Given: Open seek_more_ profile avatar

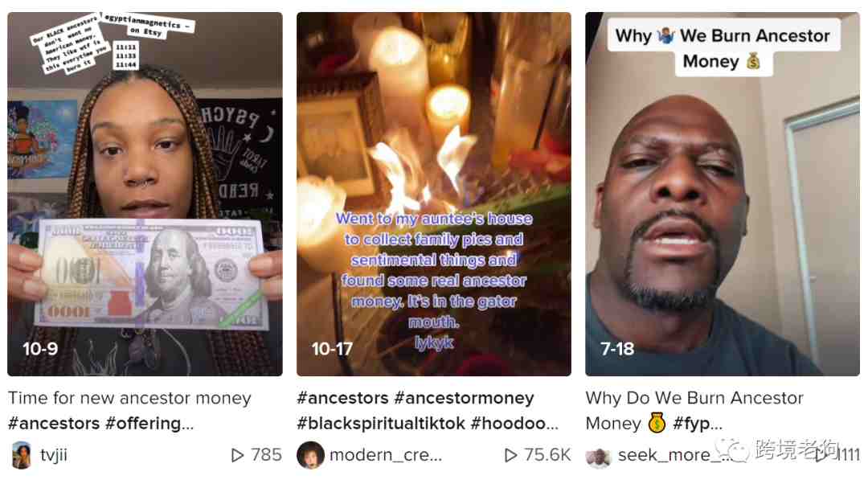Looking at the screenshot, I should pos(598,457).
